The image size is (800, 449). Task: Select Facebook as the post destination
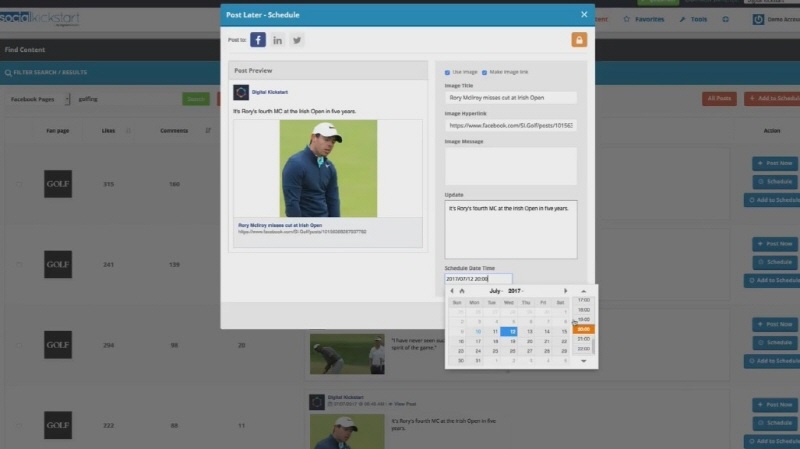point(258,40)
